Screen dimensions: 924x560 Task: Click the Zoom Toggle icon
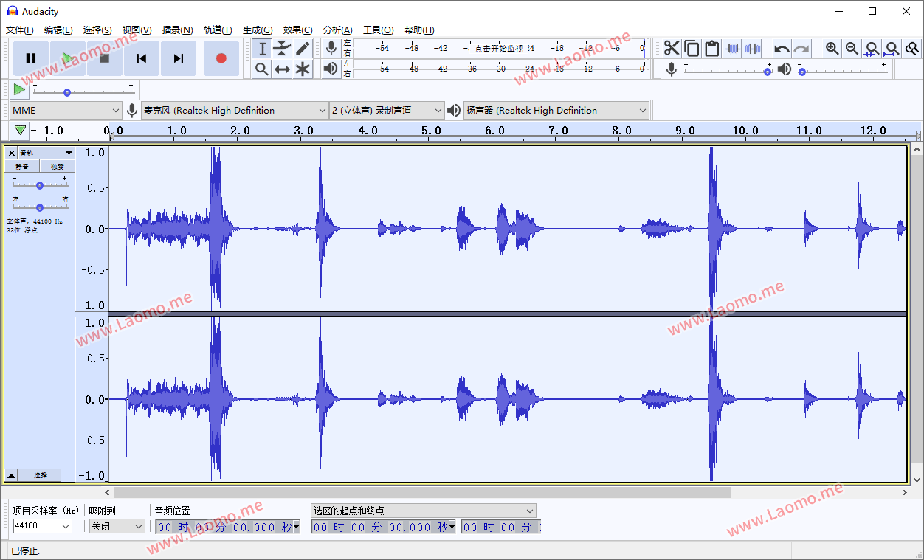912,49
